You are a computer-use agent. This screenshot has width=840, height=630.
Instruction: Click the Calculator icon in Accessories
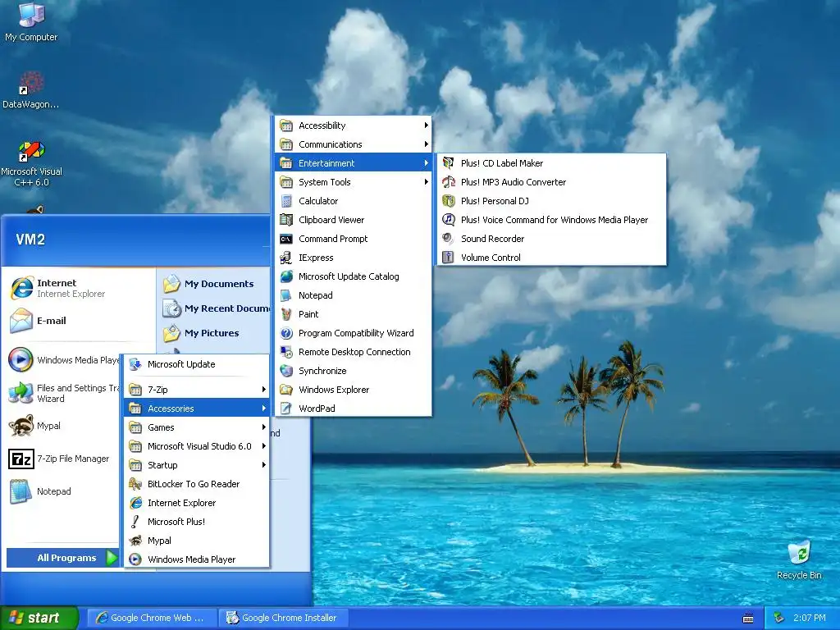click(286, 201)
